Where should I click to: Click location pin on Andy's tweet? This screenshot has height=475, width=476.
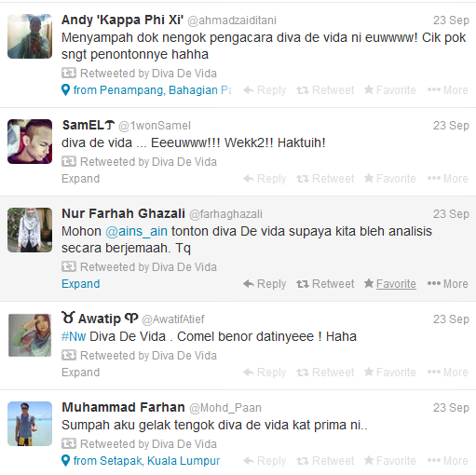(x=65, y=90)
